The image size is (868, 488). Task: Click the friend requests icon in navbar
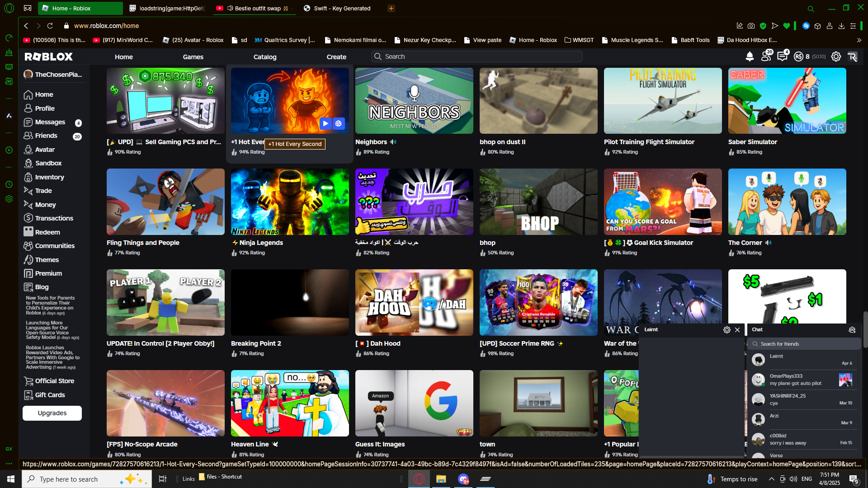point(766,56)
